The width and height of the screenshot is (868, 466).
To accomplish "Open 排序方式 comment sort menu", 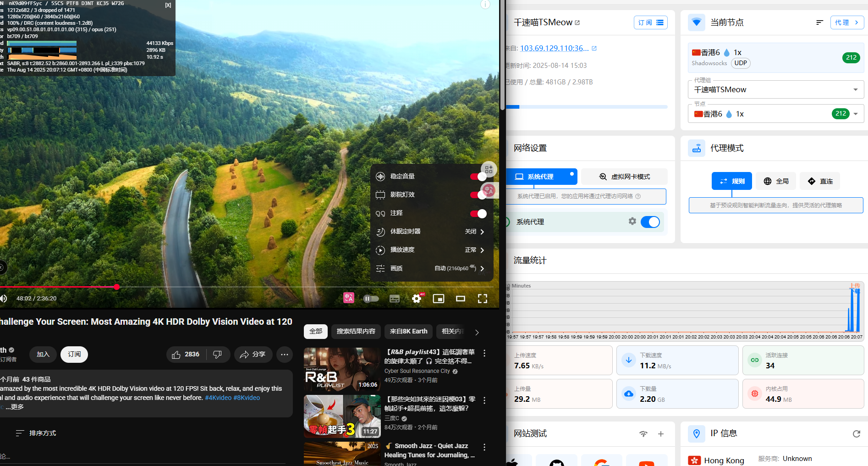I will coord(36,433).
